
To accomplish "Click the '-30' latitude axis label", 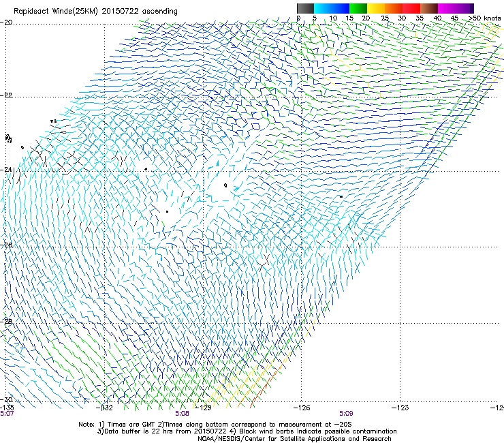I will point(6,399).
